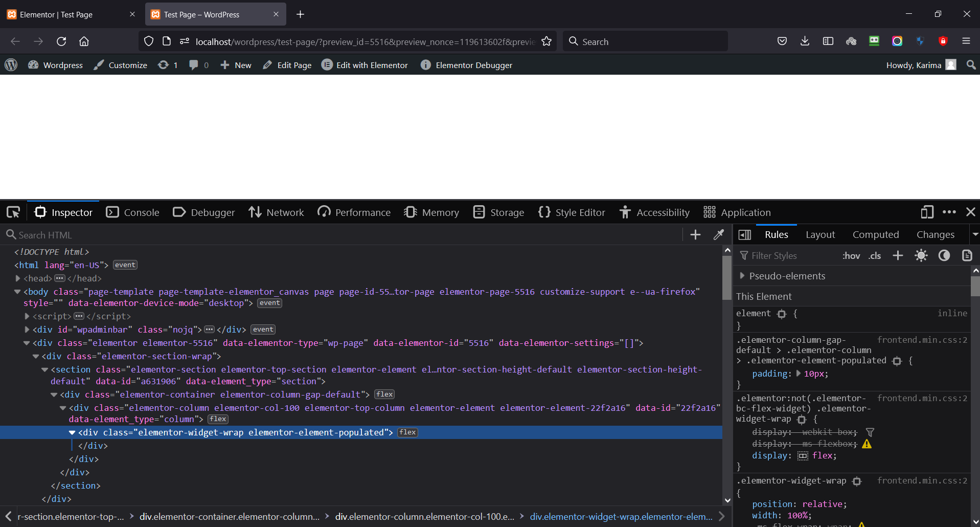Switch to the Console tab

(133, 212)
